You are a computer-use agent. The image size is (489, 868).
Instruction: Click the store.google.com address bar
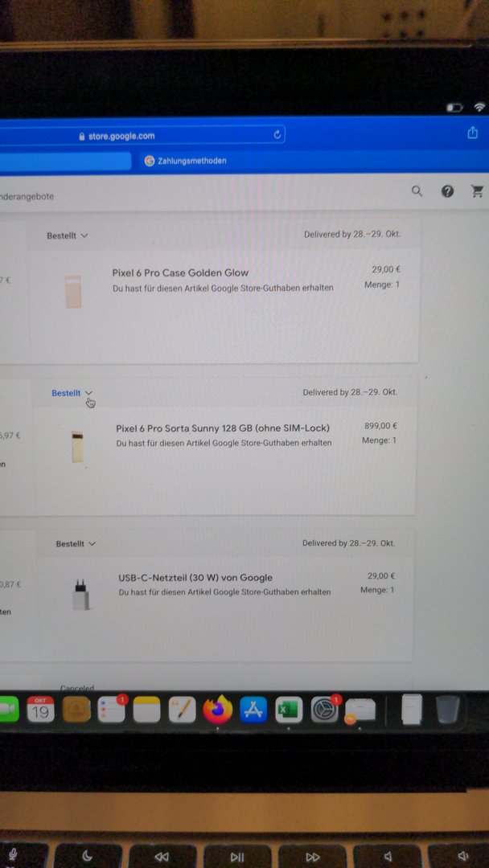[143, 136]
